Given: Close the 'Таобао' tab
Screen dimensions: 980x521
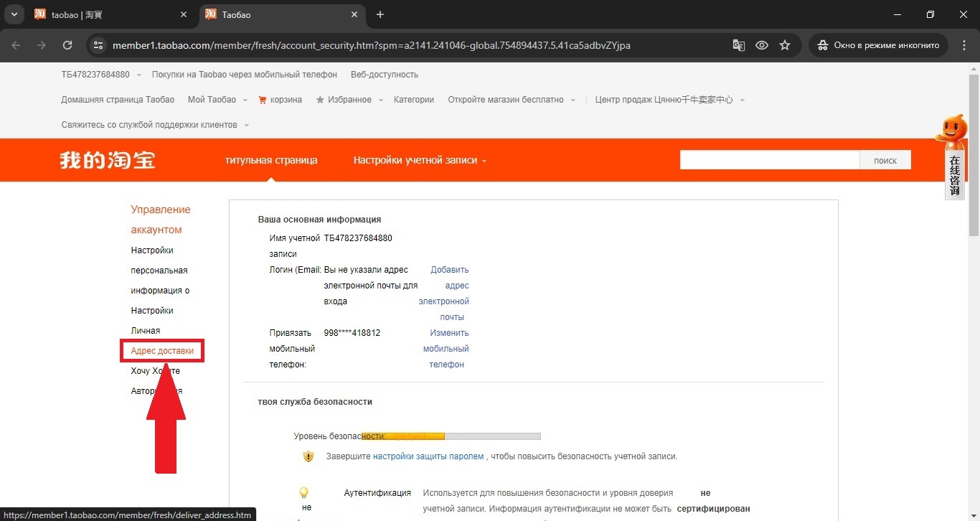Looking at the screenshot, I should click(x=354, y=14).
